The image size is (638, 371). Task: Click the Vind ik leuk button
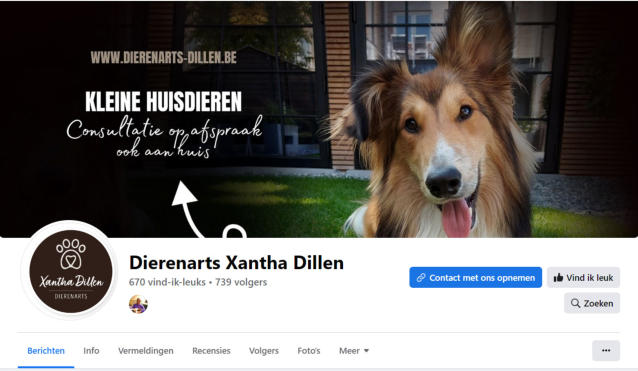tap(583, 277)
